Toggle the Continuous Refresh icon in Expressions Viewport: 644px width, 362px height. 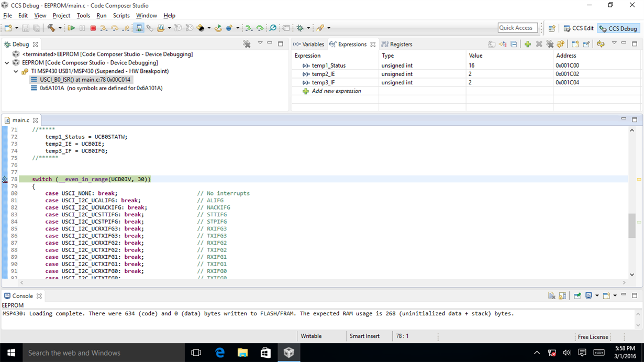click(x=601, y=44)
